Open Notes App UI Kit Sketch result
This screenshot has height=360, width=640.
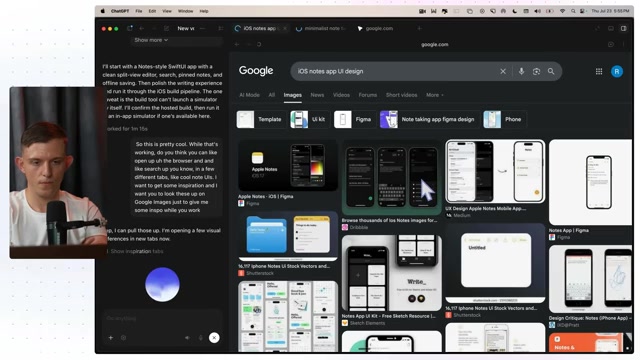[x=391, y=273]
